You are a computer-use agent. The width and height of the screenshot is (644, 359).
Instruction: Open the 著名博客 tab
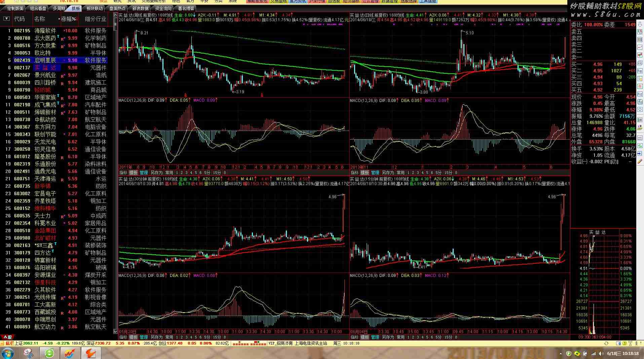(x=186, y=8)
